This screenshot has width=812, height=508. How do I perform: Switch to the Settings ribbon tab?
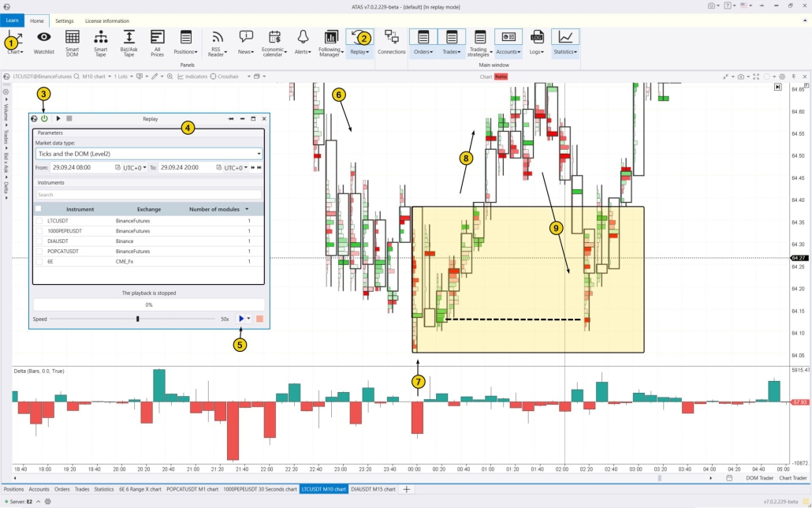(x=65, y=21)
